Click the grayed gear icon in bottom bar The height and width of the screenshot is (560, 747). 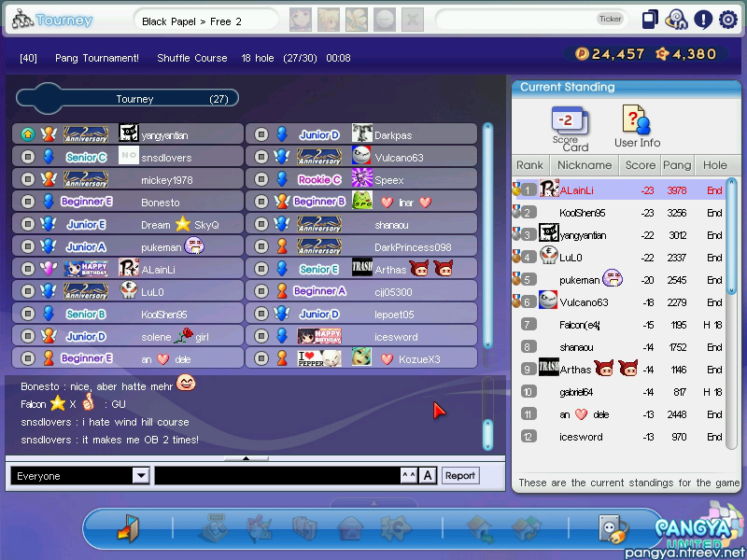coord(395,528)
